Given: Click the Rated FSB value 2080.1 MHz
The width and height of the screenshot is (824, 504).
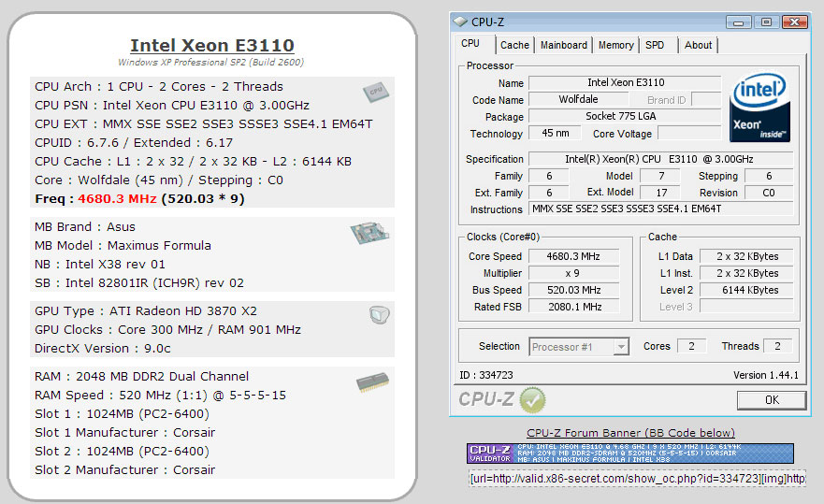Looking at the screenshot, I should (x=573, y=307).
